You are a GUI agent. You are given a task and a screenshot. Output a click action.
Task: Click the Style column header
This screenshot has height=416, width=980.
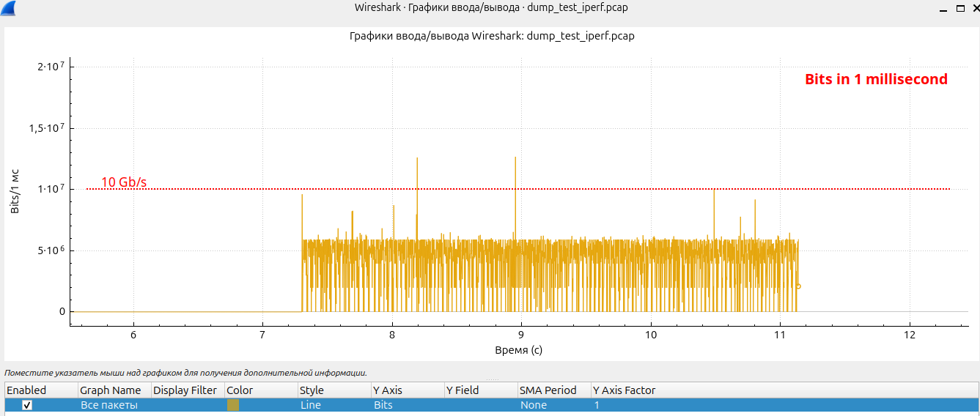tap(334, 390)
